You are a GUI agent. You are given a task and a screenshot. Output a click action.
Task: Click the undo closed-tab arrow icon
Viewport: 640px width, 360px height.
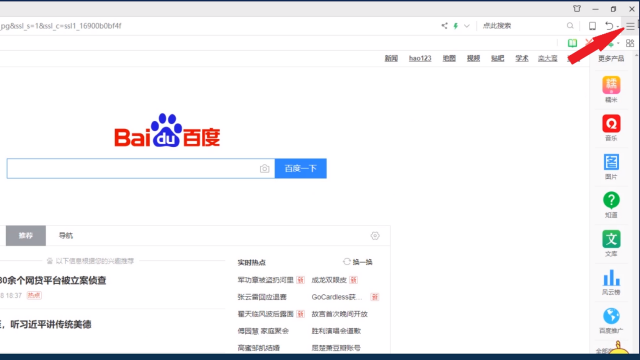click(x=609, y=26)
